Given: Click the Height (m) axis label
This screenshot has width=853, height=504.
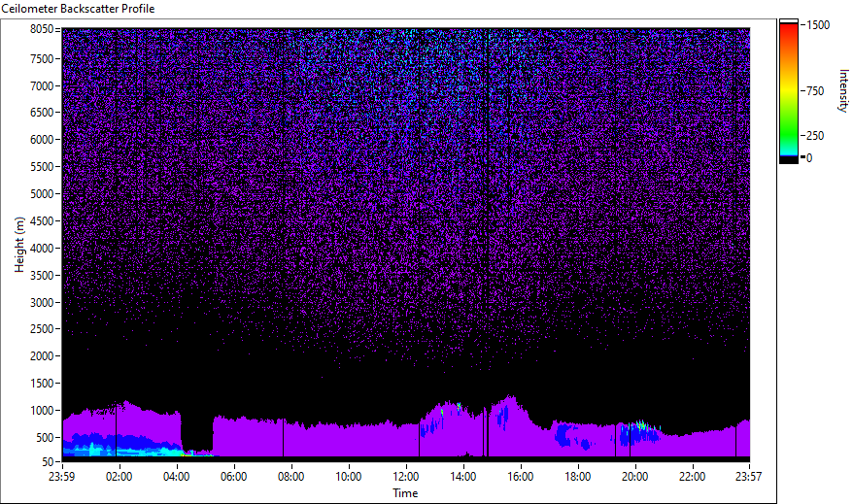Looking at the screenshot, I should click(x=19, y=245).
